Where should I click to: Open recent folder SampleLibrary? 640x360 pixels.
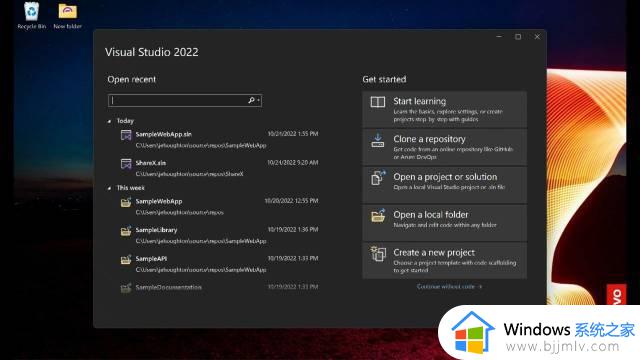click(x=220, y=235)
